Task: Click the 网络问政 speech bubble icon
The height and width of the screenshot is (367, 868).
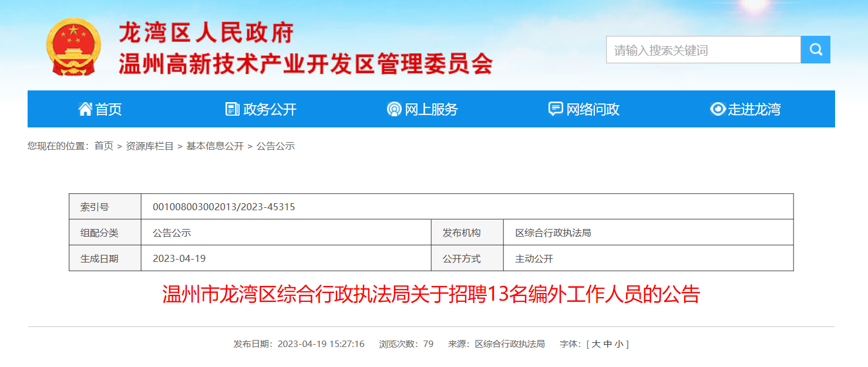Action: point(555,109)
